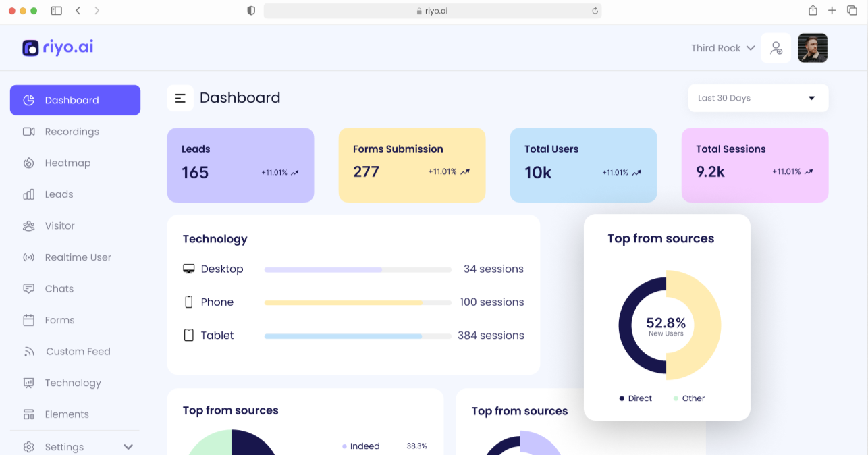868x455 pixels.
Task: Toggle the Direct legend item
Action: (635, 398)
